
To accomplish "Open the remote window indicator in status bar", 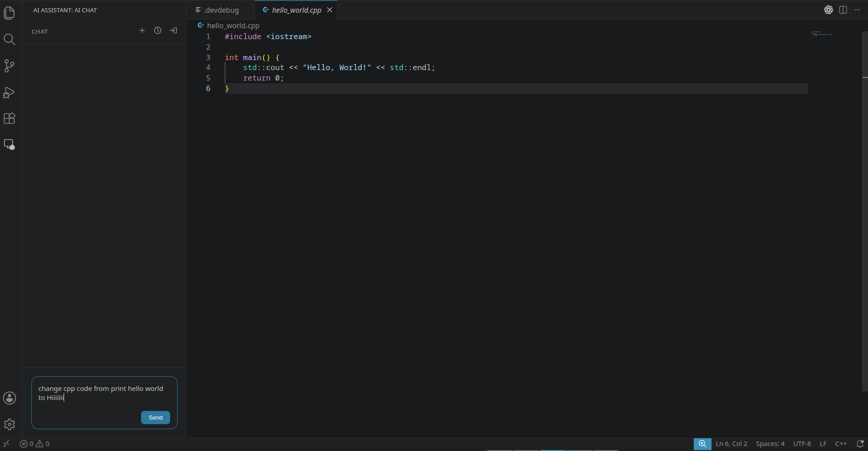I will tap(6, 444).
